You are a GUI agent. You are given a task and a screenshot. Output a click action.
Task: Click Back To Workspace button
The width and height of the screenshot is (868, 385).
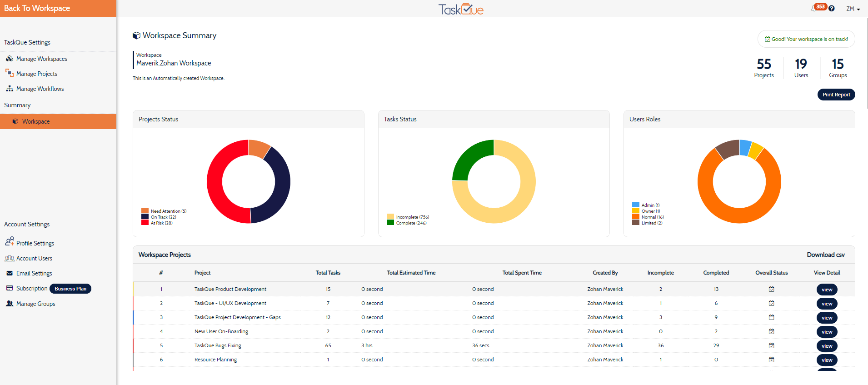tap(37, 8)
